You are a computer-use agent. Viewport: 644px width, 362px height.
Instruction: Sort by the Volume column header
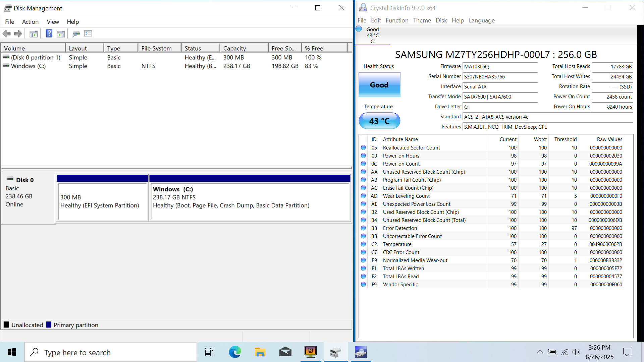click(x=33, y=48)
